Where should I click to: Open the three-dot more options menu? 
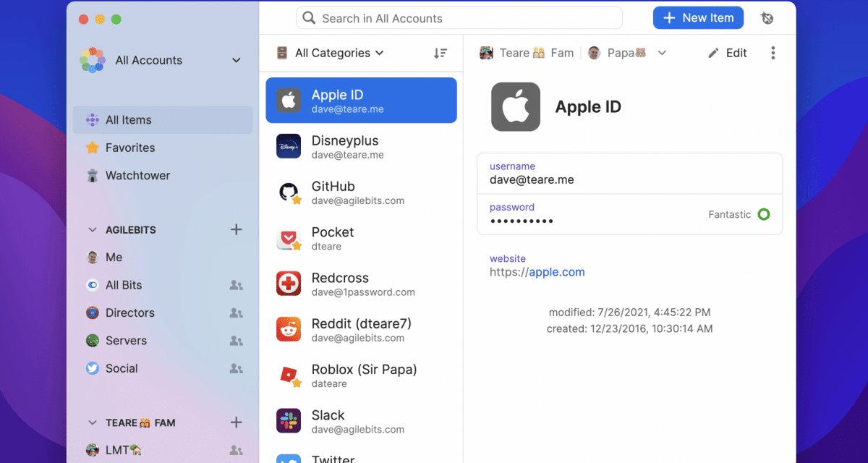pos(773,53)
